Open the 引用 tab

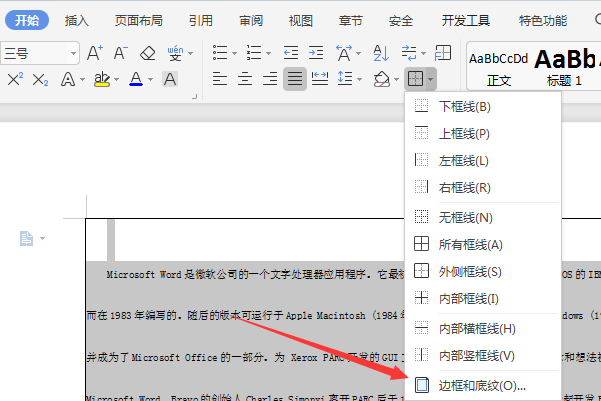200,20
